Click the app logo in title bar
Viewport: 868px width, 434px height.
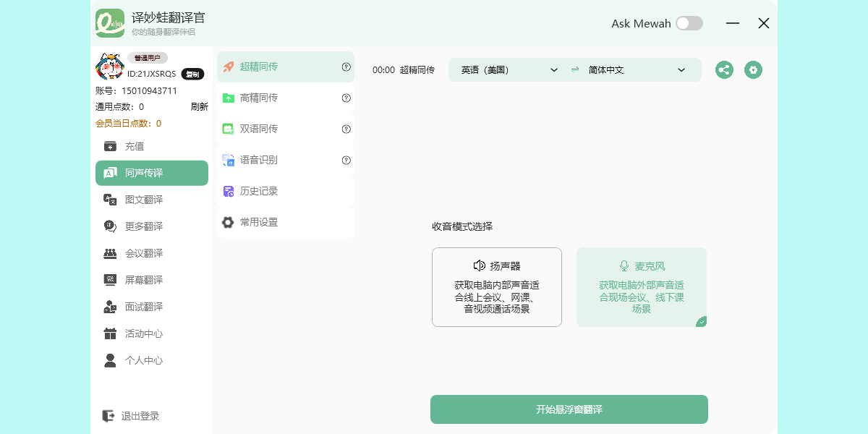coord(110,23)
